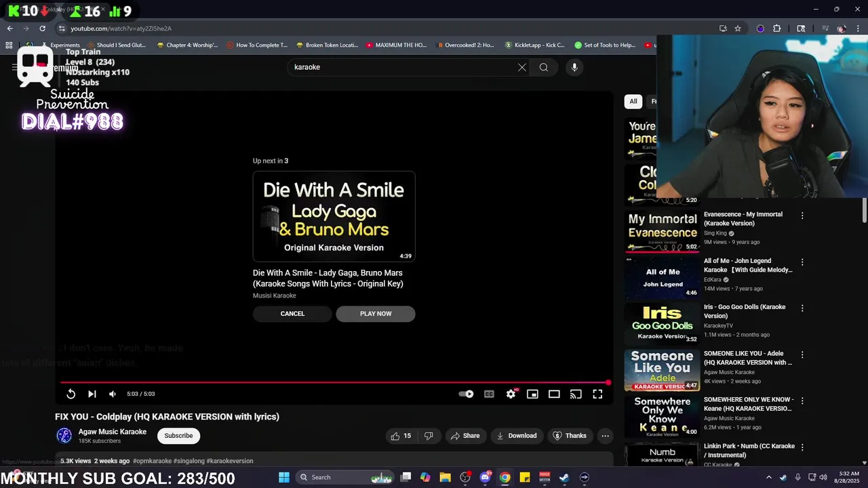Open the player settings gear
This screenshot has width=868, height=488.
(511, 394)
